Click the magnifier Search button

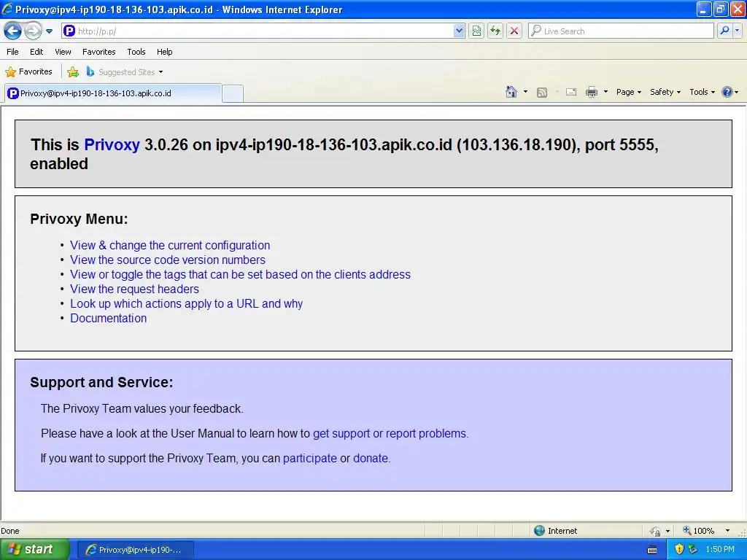point(724,31)
